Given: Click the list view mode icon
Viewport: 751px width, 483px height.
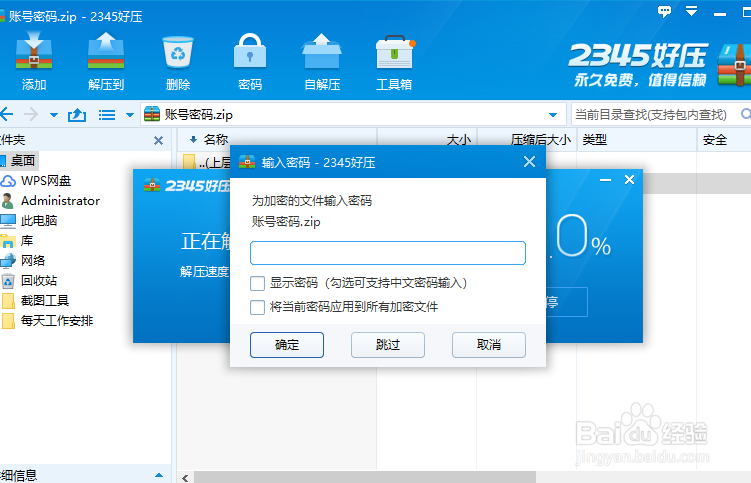Looking at the screenshot, I should click(106, 115).
